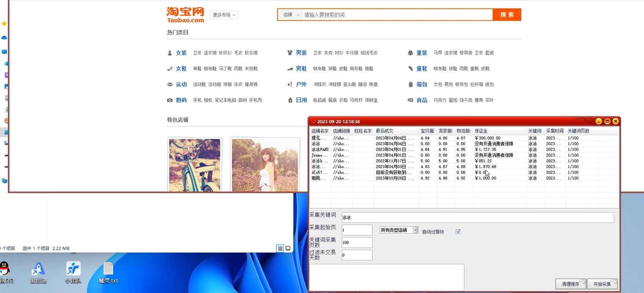Click the orange 搜索 search button
Viewport: 644px width, 293px height.
pyautogui.click(x=507, y=15)
